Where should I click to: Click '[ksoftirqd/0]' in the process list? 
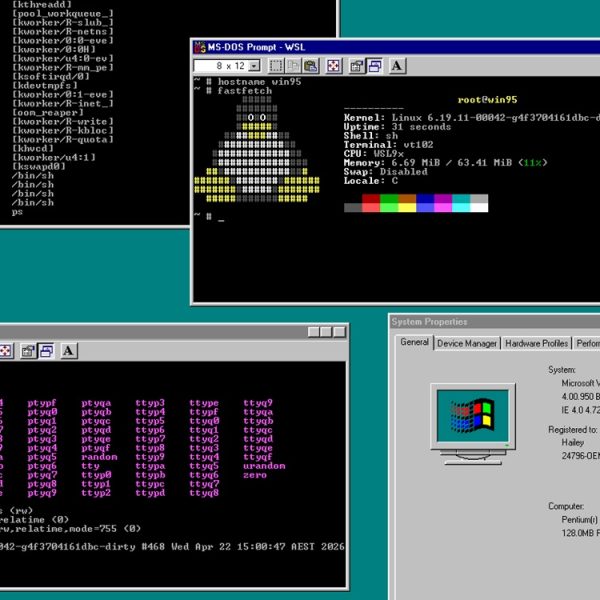(x=51, y=76)
